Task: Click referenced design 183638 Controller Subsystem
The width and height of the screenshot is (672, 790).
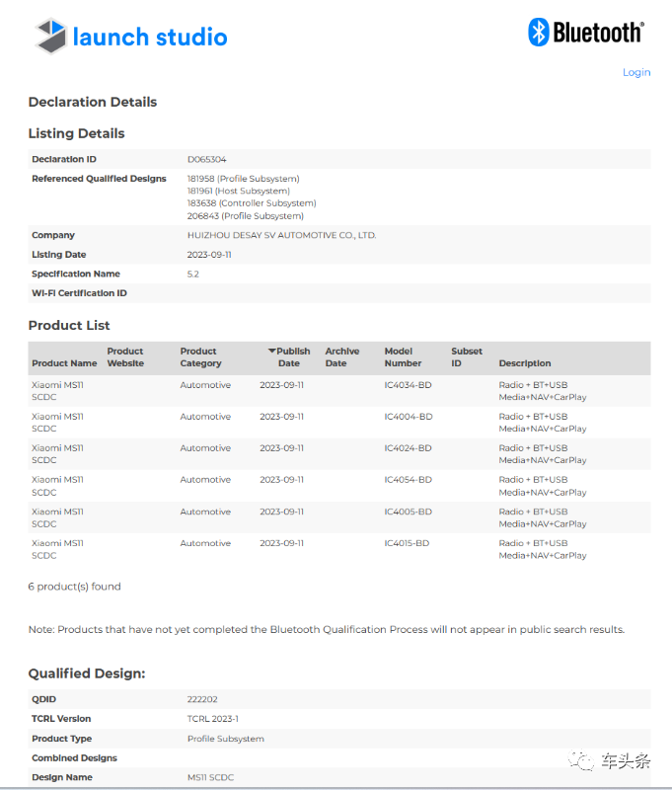Action: [x=252, y=203]
